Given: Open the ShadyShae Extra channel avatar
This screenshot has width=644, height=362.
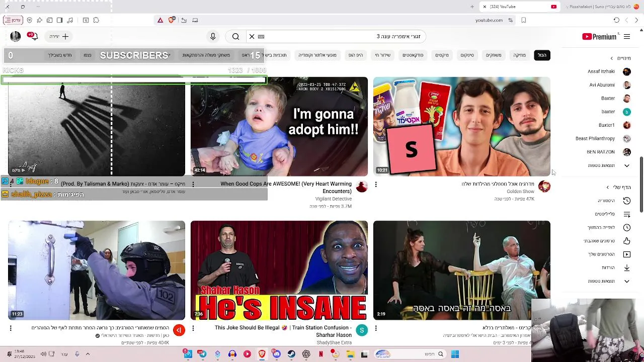Looking at the screenshot, I should pyautogui.click(x=362, y=330).
